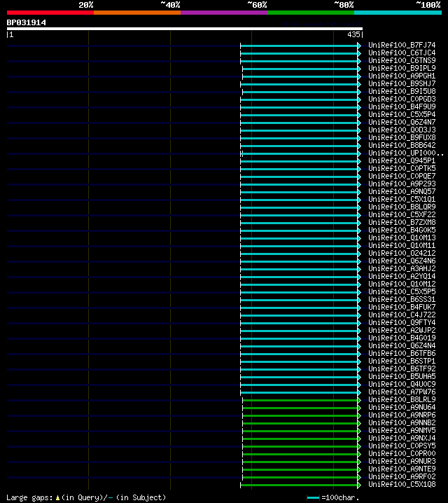
Task: Click the UniRef100_B4G019 text
Action: [402, 338]
